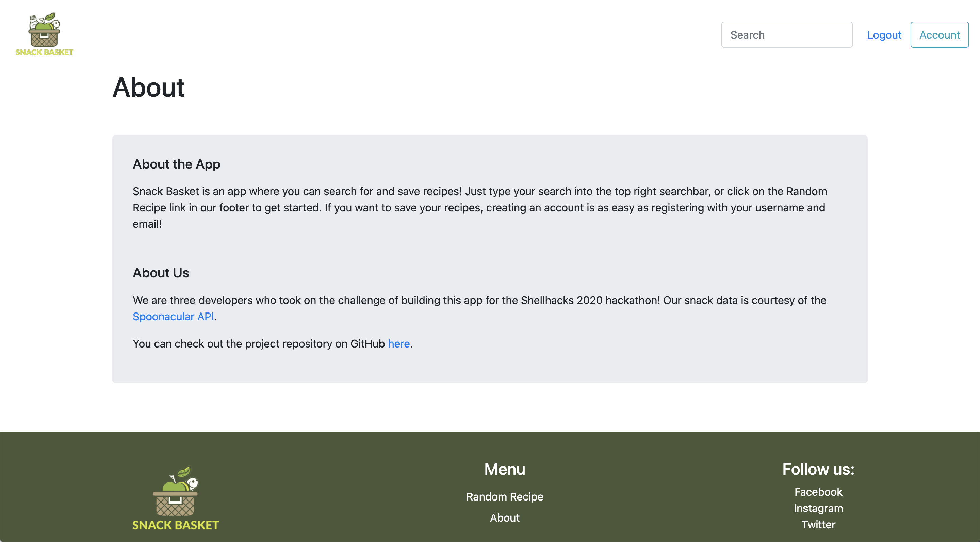Click the "About the App" section heading
This screenshot has height=542, width=980.
[x=176, y=164]
